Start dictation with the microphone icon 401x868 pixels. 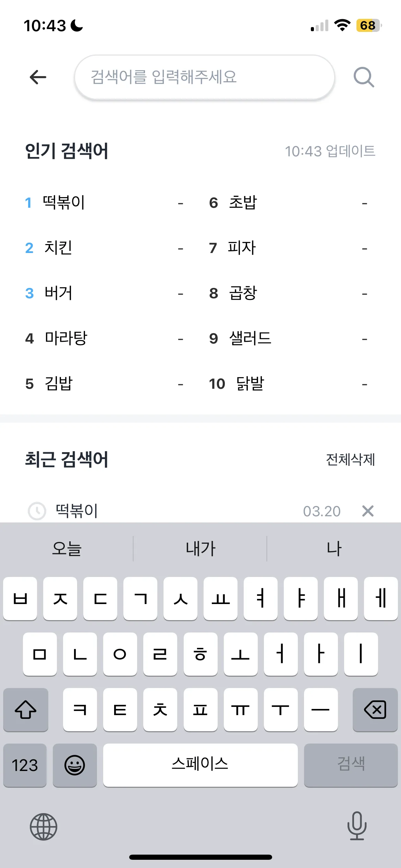(x=357, y=826)
